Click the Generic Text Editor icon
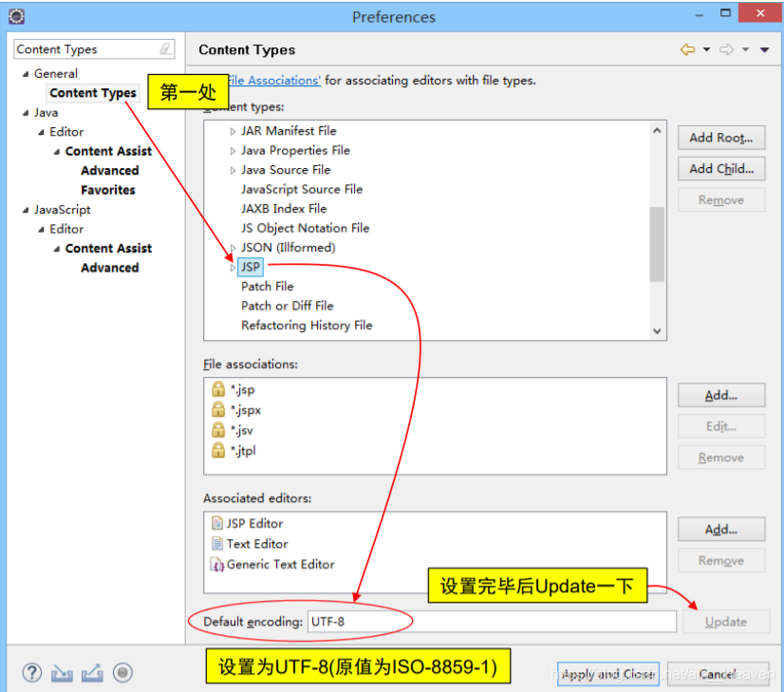 (x=217, y=565)
